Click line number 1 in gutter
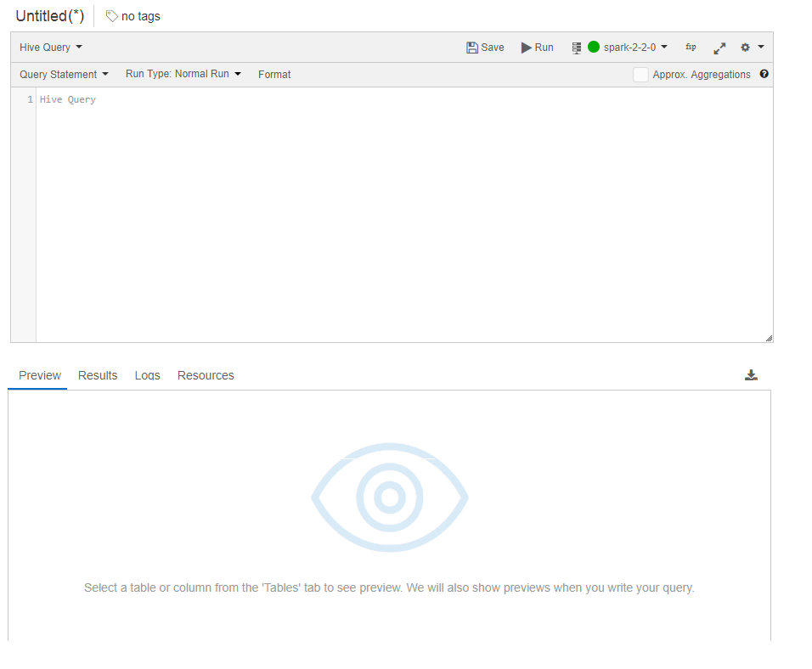Image resolution: width=812 pixels, height=669 pixels. (x=30, y=99)
